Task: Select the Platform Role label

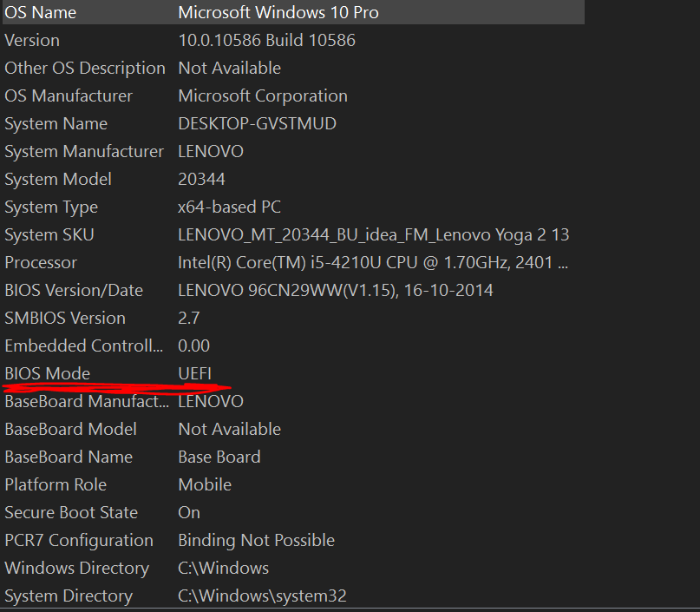Action: pos(56,484)
